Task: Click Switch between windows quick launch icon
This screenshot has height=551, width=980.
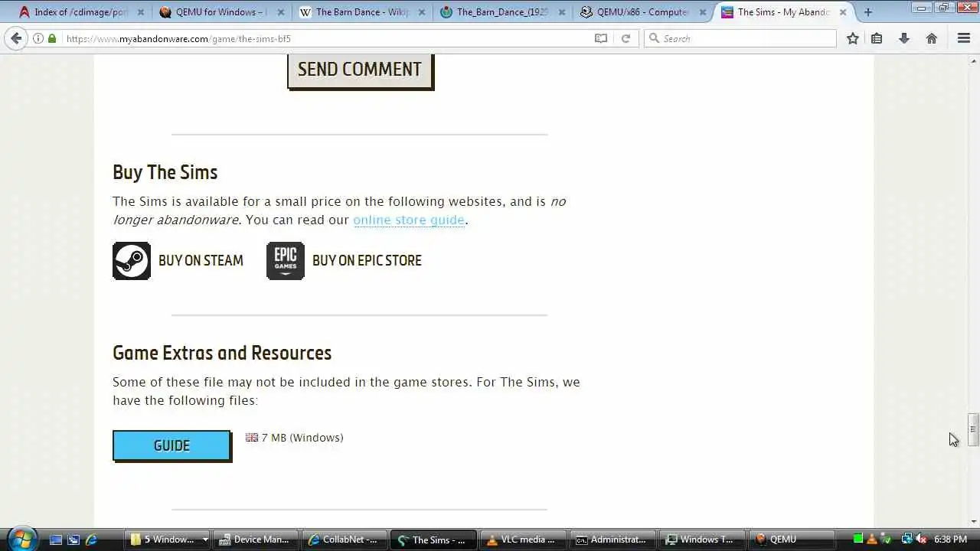Action: point(73,540)
